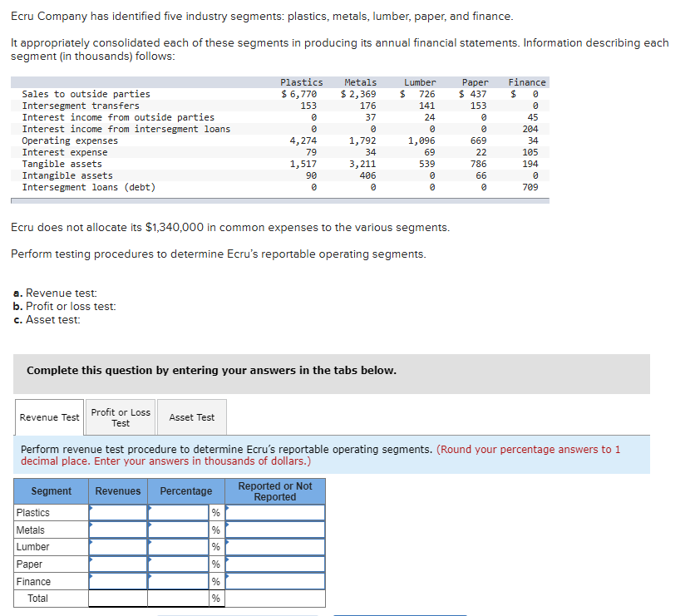Click the Finance Revenues input cell
The image size is (700, 616).
click(x=117, y=581)
